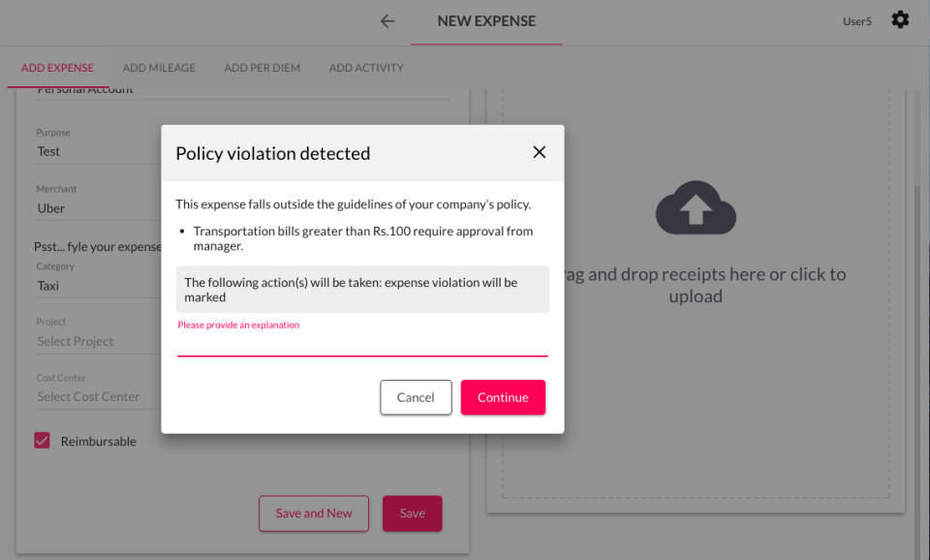
Task: Click User5 account label
Action: [x=855, y=20]
